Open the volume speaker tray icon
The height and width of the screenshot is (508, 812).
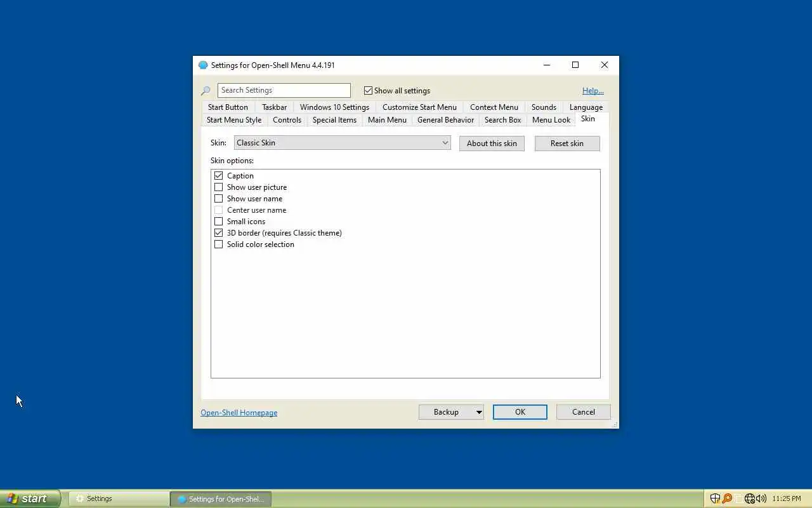(761, 498)
